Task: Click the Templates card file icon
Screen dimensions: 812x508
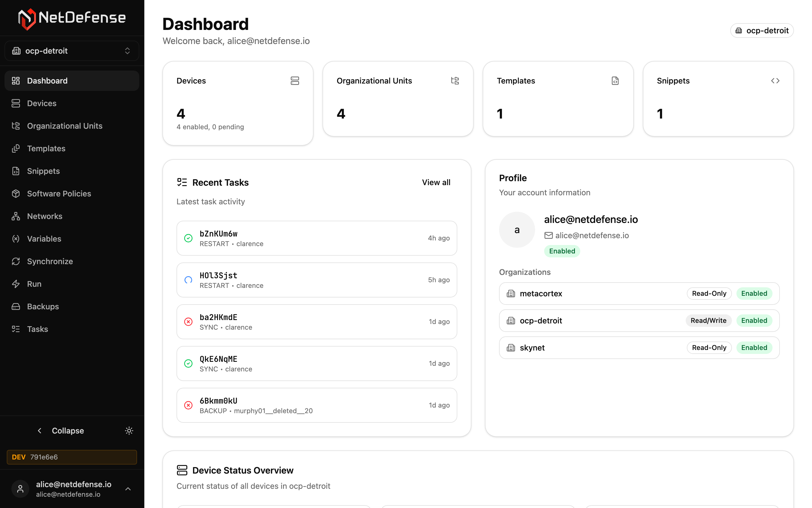Action: 615,81
